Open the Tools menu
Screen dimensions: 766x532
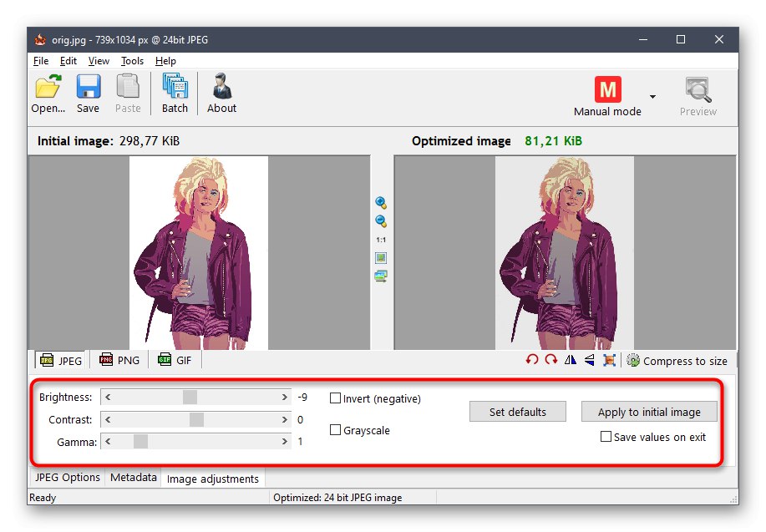coord(132,61)
